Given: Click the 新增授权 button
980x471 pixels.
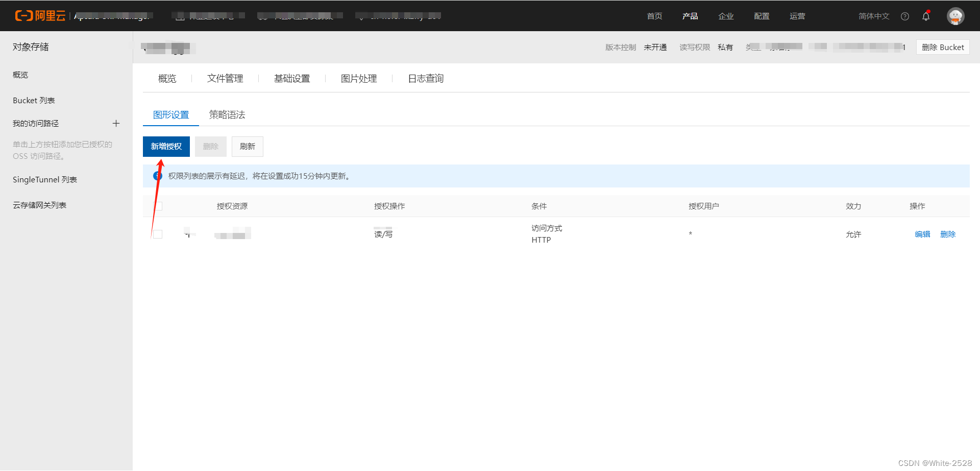Looking at the screenshot, I should (x=166, y=147).
